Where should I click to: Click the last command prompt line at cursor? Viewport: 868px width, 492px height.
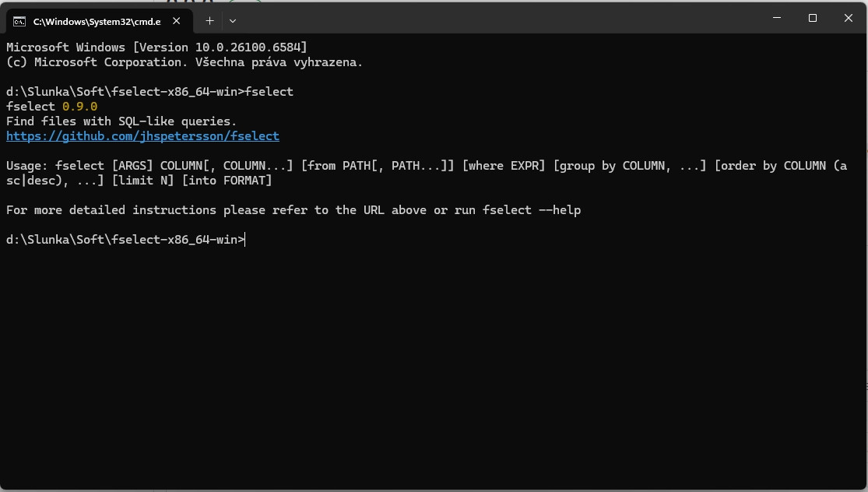point(245,240)
